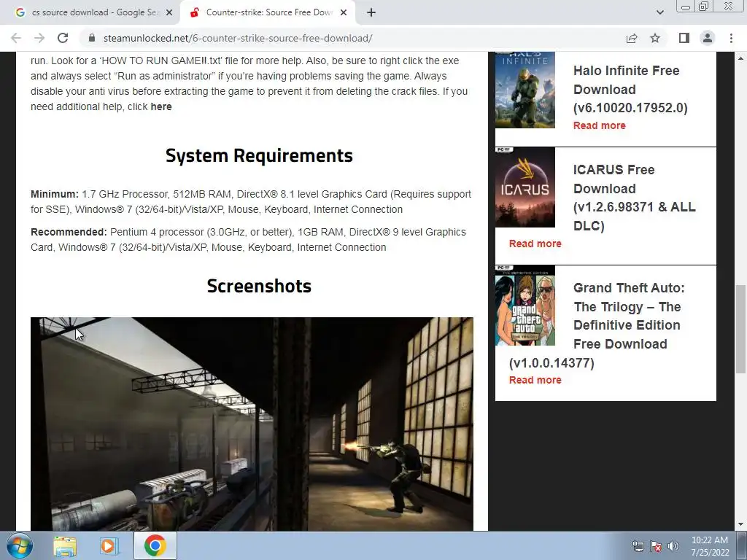This screenshot has height=560, width=747.
Task: Open the volume speaker tray icon
Action: 673,547
